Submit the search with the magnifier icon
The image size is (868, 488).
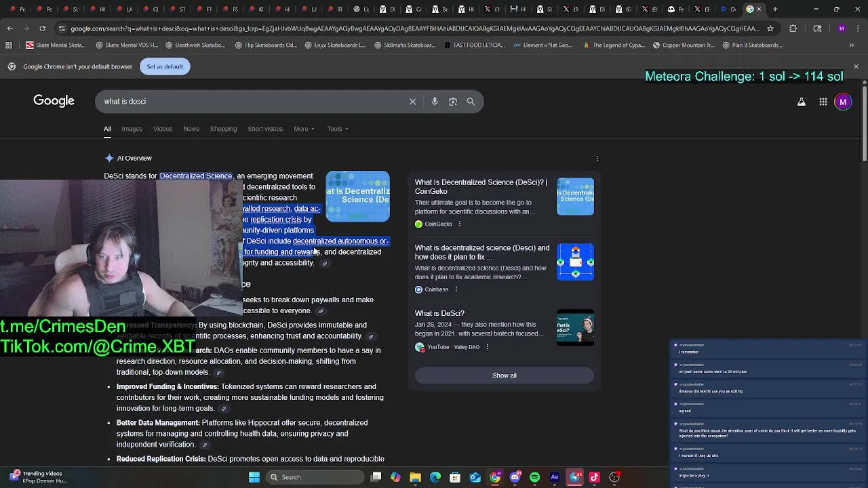click(471, 102)
